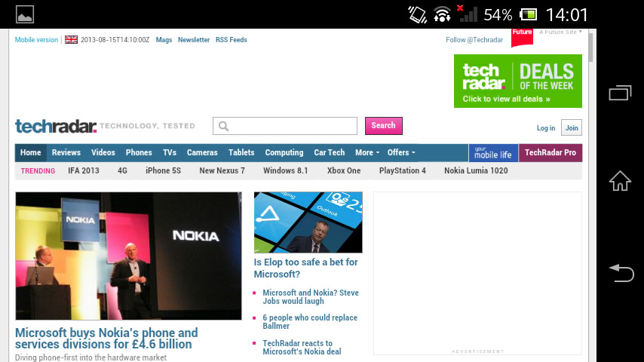This screenshot has height=362, width=644.
Task: Click the search text input field
Action: pyautogui.click(x=285, y=126)
